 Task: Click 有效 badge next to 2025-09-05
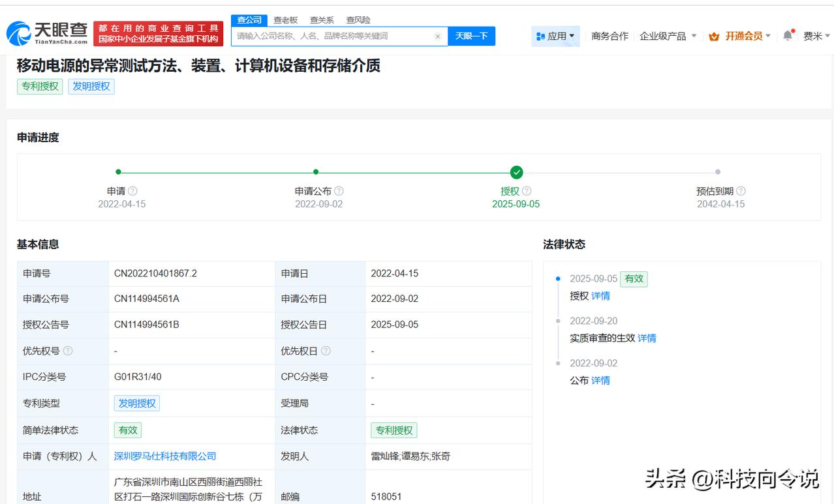[634, 279]
